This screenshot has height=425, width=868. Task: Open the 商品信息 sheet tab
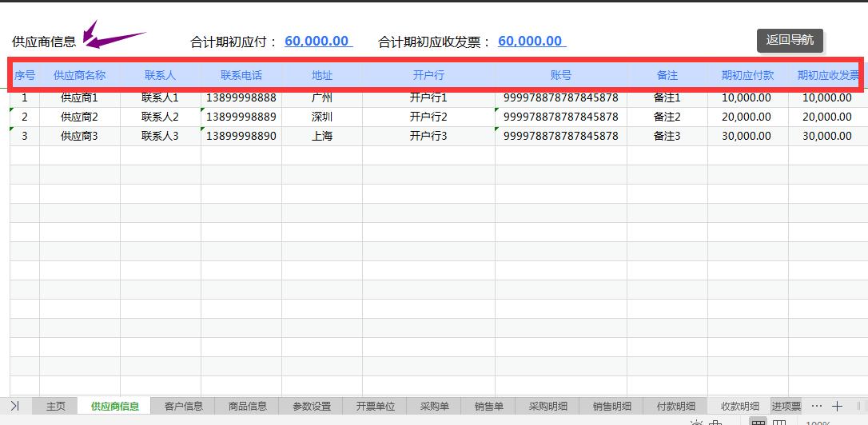(x=248, y=406)
